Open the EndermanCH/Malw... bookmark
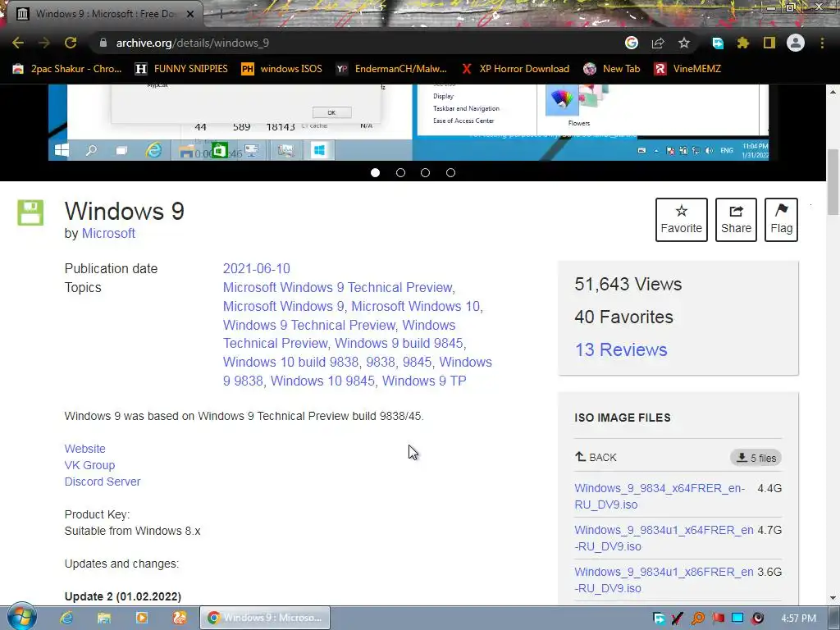Screen dimensions: 840x630 (x=391, y=69)
